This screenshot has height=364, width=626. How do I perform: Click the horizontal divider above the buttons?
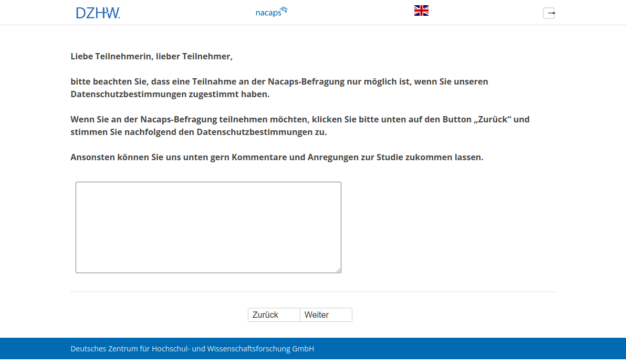tap(312, 292)
